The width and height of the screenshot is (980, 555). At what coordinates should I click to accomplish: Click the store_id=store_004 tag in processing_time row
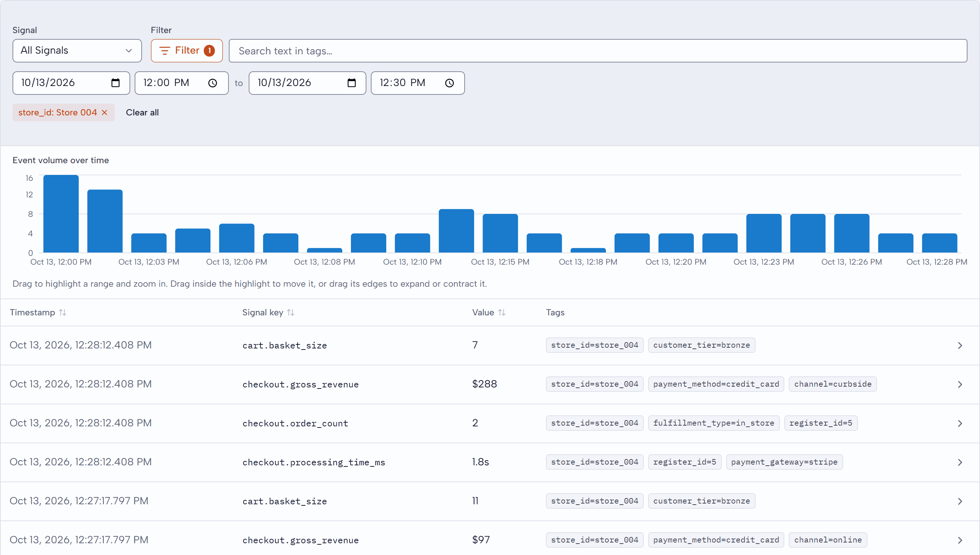[594, 462]
